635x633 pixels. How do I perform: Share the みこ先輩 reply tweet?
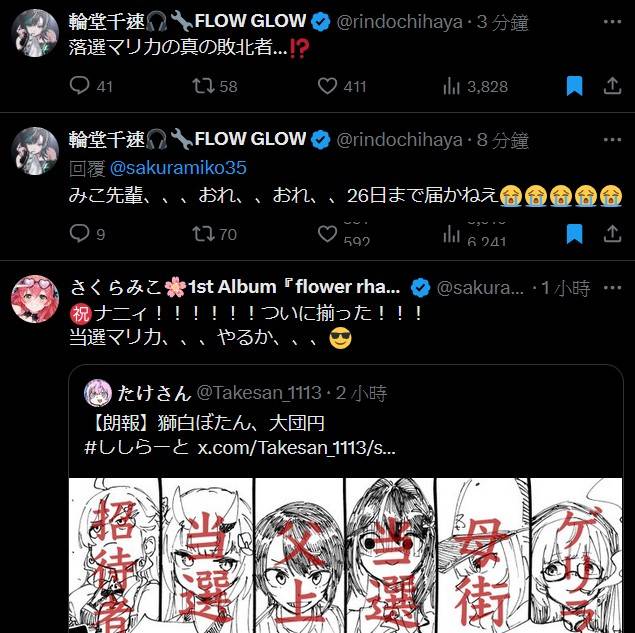click(612, 234)
